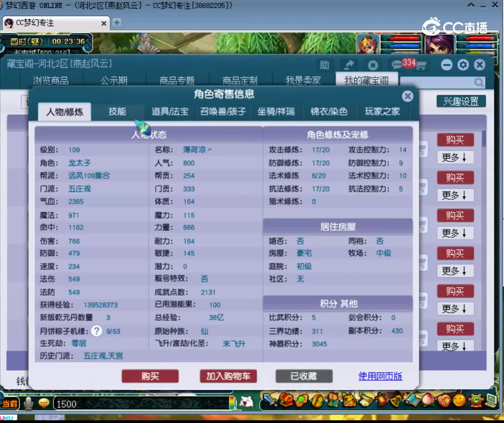Switch to the 锦衣/染色 tab
Screen dimensions: 504x423
(x=329, y=111)
